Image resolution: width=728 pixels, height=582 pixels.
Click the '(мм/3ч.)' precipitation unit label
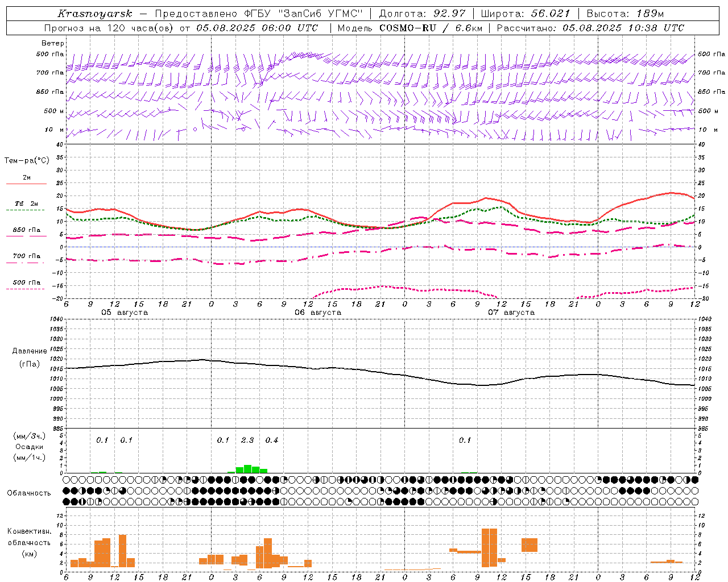(x=30, y=436)
